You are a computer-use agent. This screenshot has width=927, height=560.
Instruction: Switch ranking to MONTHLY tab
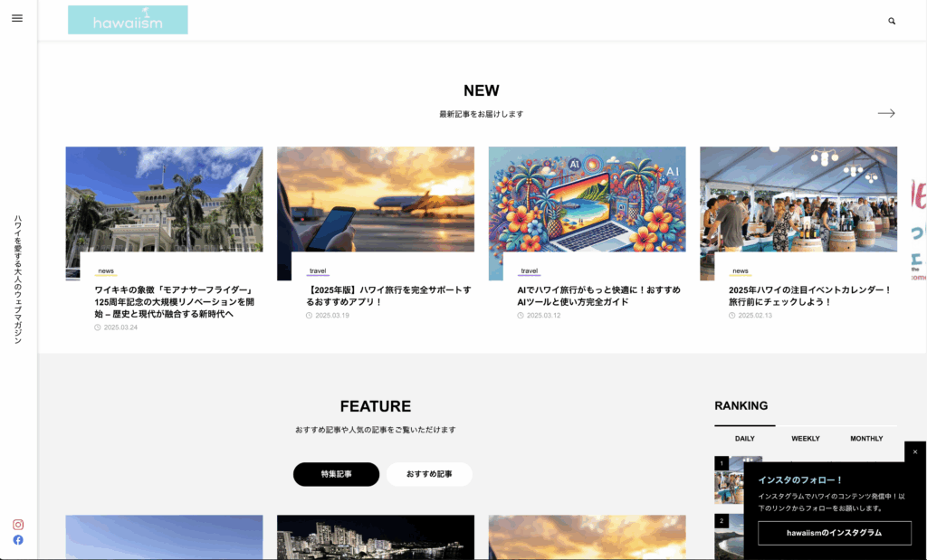(866, 439)
